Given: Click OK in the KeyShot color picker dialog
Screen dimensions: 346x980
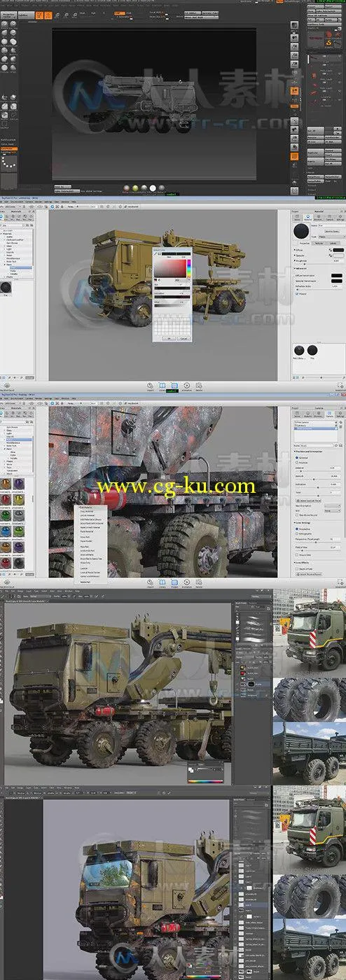Looking at the screenshot, I should tap(169, 339).
